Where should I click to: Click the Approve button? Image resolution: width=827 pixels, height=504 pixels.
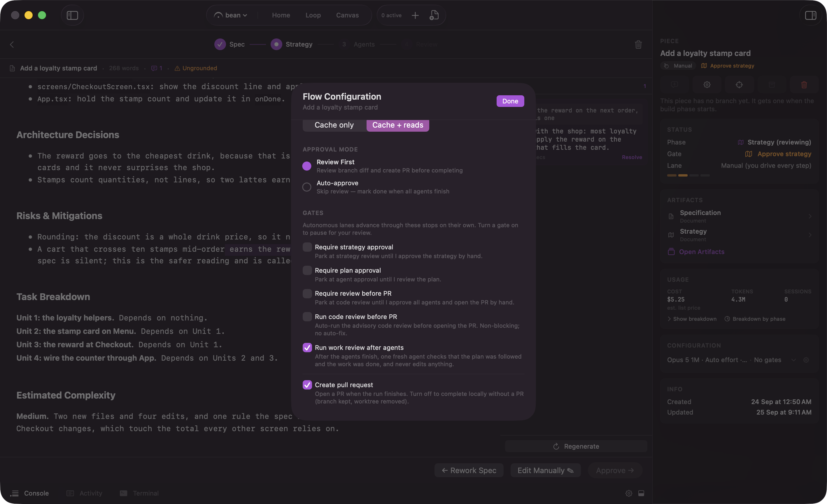click(614, 471)
